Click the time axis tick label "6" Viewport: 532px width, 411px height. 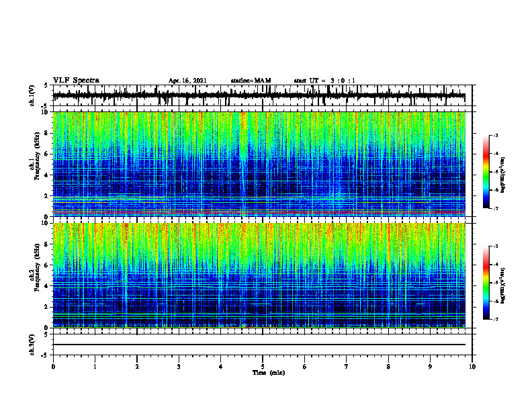coord(305,367)
